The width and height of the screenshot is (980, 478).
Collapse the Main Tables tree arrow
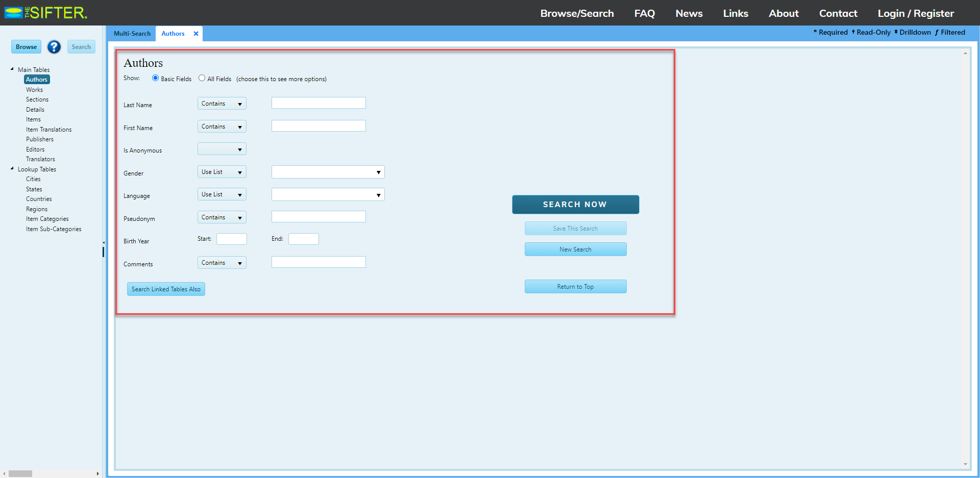click(12, 69)
